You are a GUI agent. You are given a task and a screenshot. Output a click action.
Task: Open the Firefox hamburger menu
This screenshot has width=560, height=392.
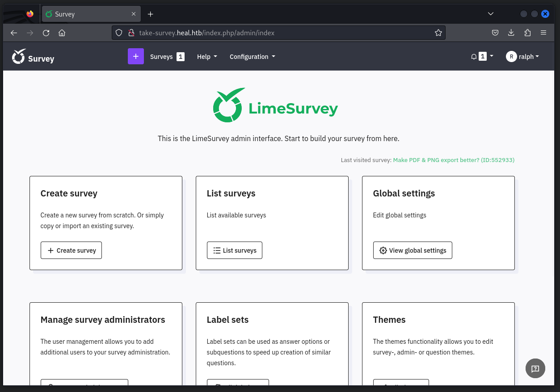coord(543,33)
